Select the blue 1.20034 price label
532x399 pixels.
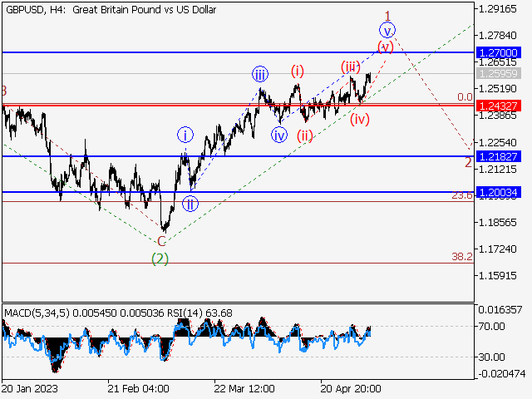pos(499,192)
